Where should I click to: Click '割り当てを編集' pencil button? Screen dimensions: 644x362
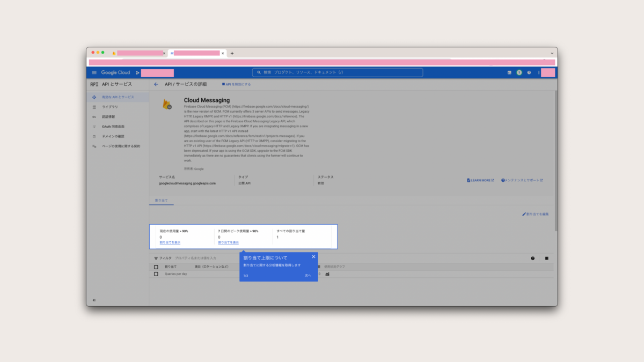[536, 214]
